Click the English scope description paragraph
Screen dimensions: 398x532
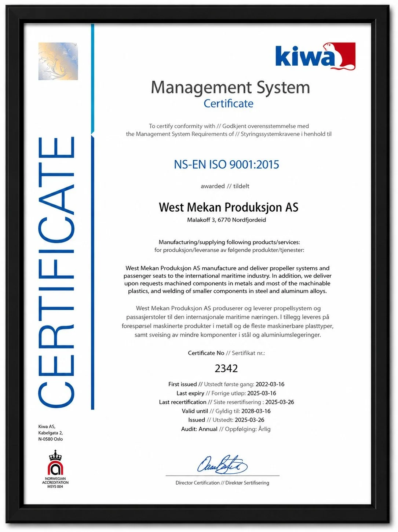pos(227,280)
